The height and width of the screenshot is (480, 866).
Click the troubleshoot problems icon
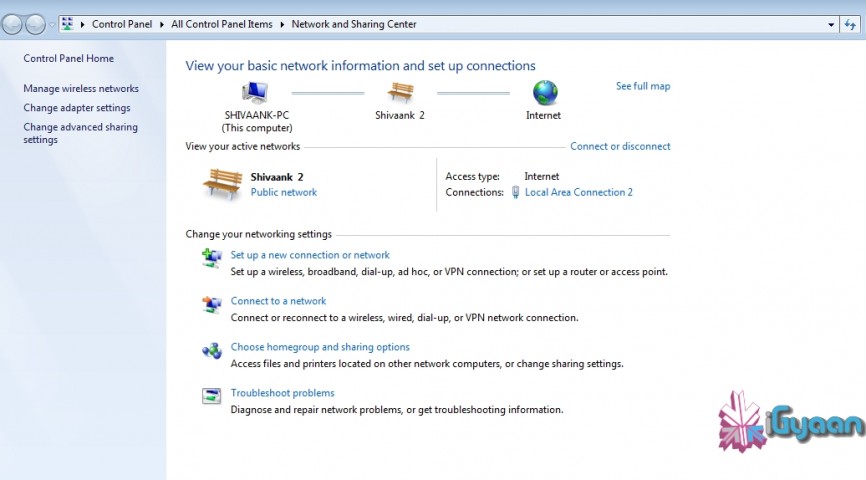212,396
